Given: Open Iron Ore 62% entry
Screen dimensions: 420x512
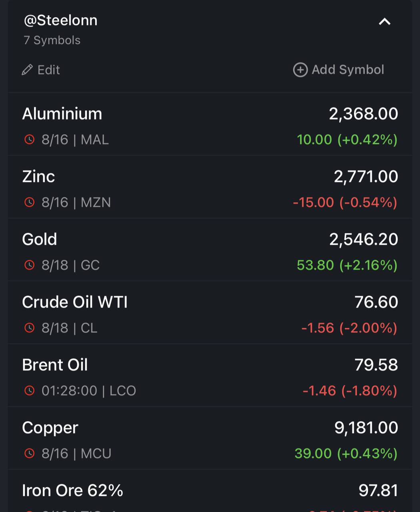Looking at the screenshot, I should [210, 491].
